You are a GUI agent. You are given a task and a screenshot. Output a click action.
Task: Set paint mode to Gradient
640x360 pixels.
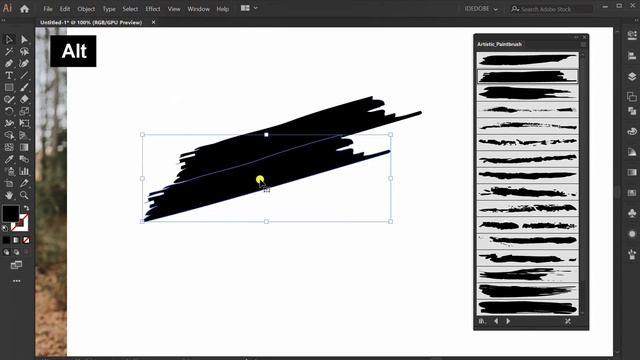pyautogui.click(x=16, y=240)
